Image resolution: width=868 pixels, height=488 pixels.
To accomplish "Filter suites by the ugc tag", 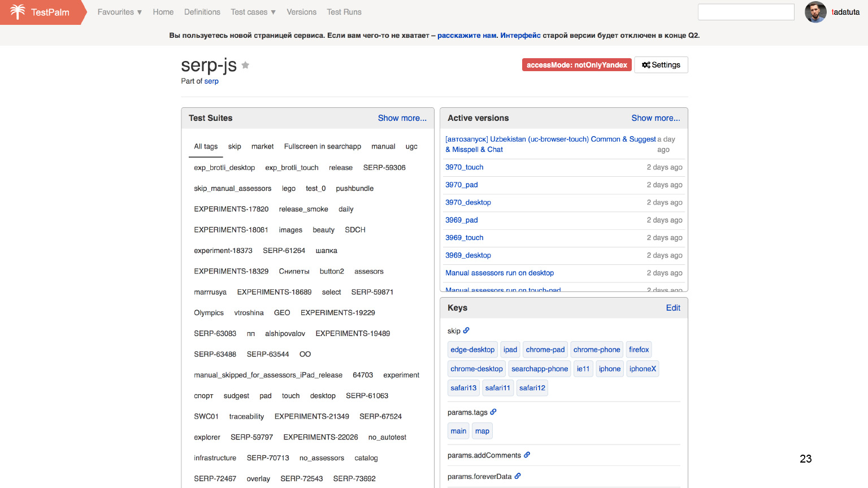I will tap(411, 146).
